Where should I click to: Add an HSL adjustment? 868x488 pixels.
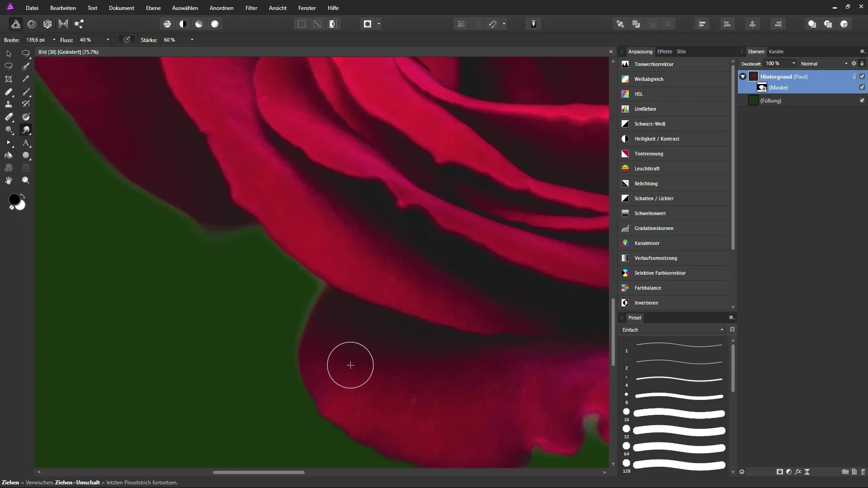[674, 94]
